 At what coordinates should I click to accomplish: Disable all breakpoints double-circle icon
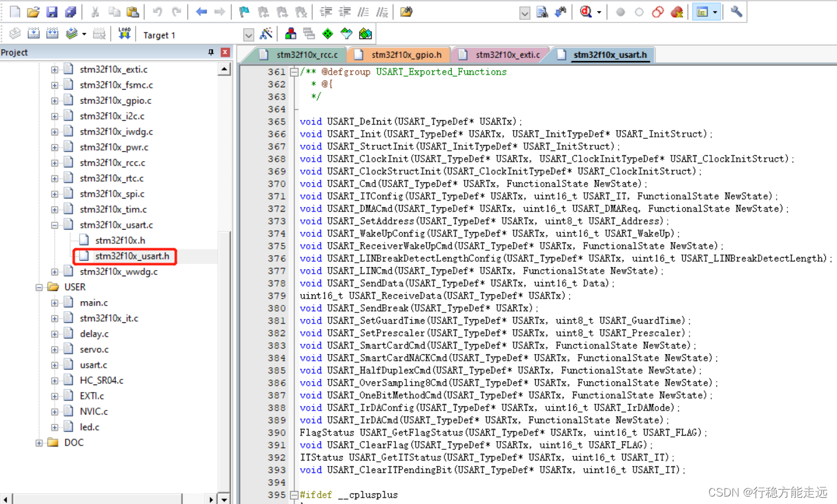coord(658,12)
